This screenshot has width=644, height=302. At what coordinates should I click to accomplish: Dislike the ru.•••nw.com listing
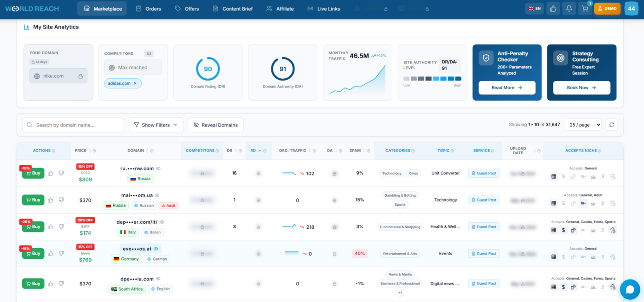tap(61, 173)
